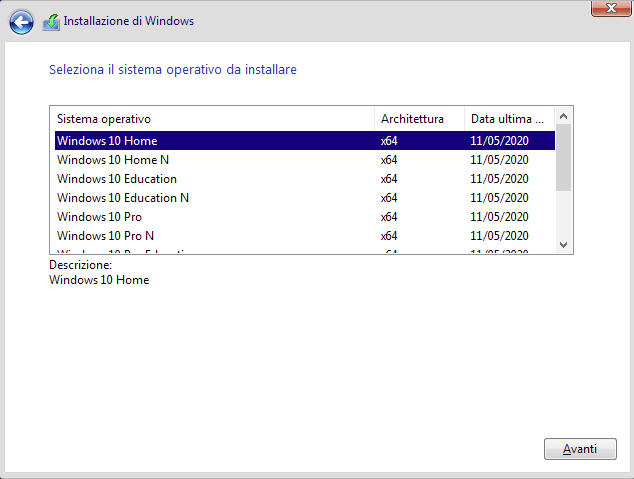Click scroll up arrow of the list
Screen dimensions: 634x479
[564, 116]
